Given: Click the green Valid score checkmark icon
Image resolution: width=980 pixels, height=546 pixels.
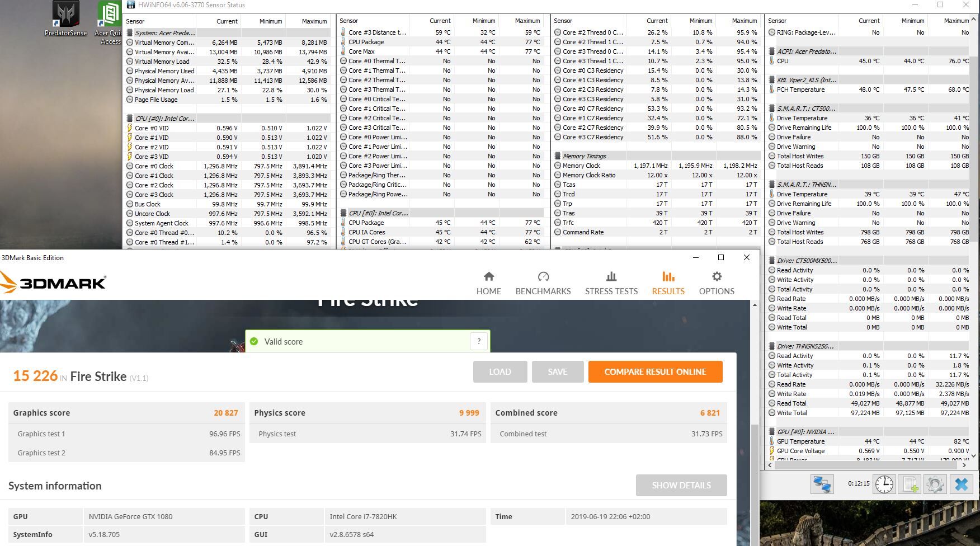Looking at the screenshot, I should click(254, 341).
